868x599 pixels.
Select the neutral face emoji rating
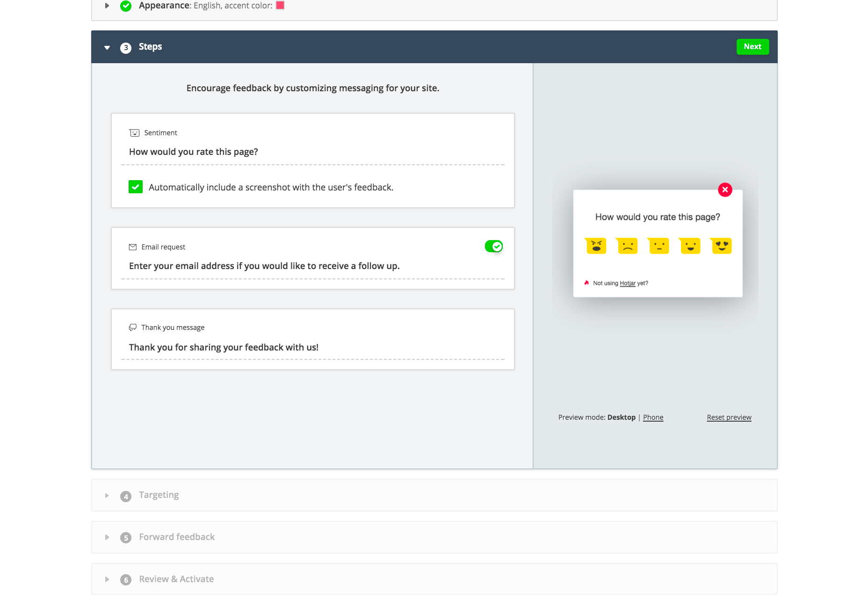[658, 246]
